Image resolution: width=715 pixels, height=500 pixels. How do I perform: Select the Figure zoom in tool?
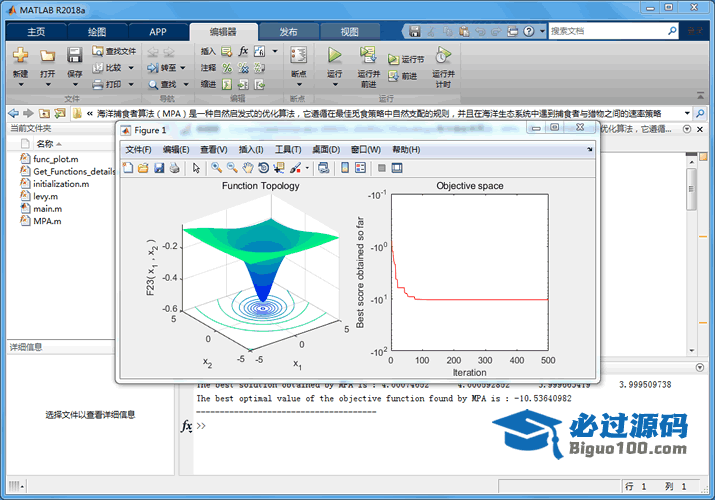click(x=217, y=168)
